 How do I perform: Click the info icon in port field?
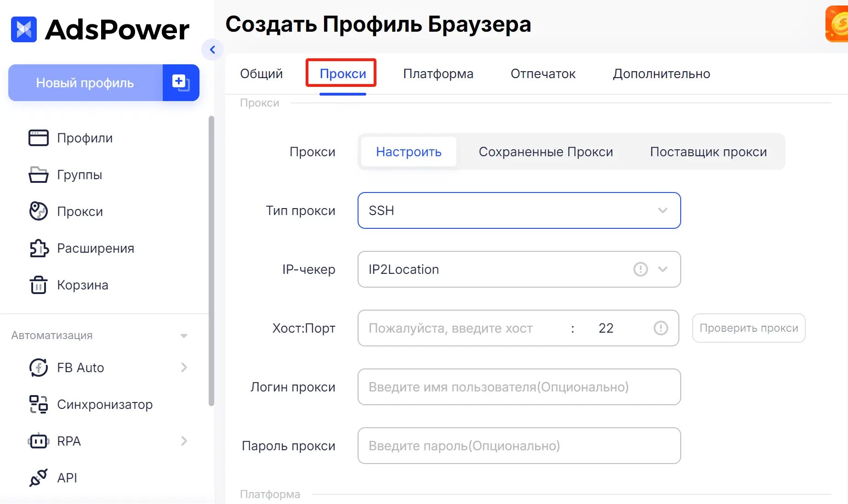tap(661, 328)
